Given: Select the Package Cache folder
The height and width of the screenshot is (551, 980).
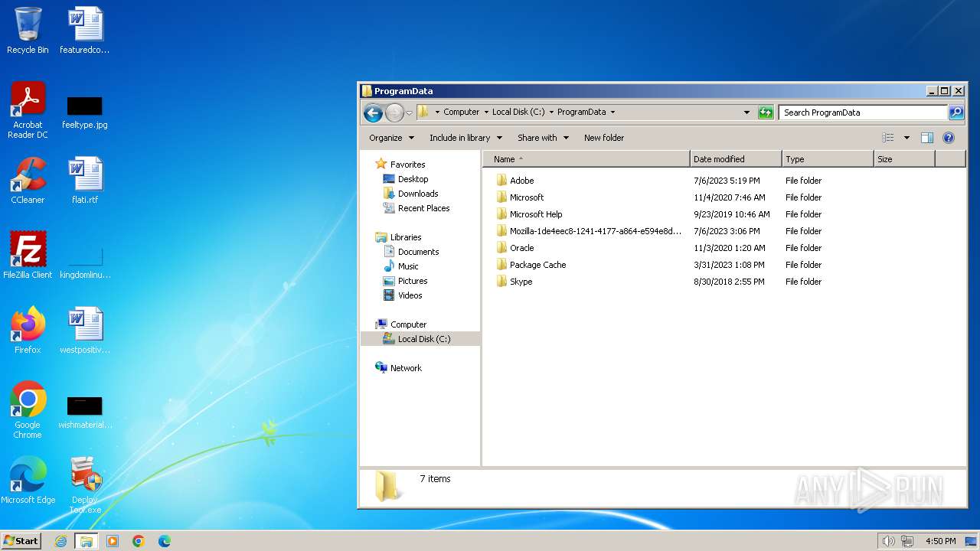Looking at the screenshot, I should [x=537, y=265].
